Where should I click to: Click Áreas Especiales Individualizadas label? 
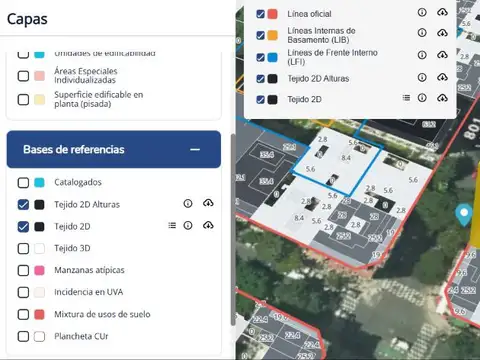pyautogui.click(x=86, y=76)
